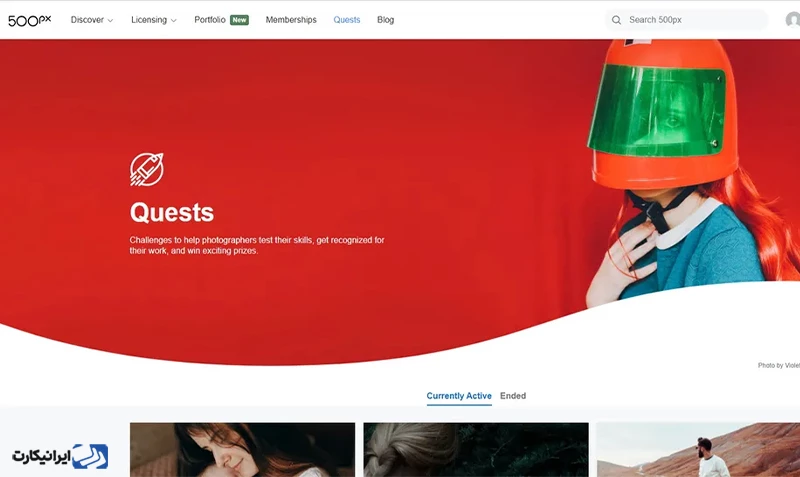The height and width of the screenshot is (477, 800).
Task: Click the green New badge beside Portfolio
Action: 239,20
